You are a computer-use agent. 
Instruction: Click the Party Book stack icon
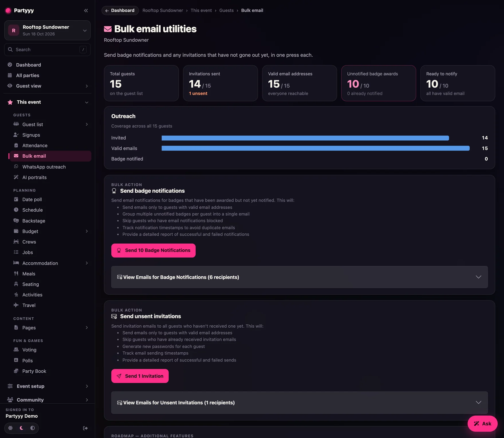[x=16, y=371]
